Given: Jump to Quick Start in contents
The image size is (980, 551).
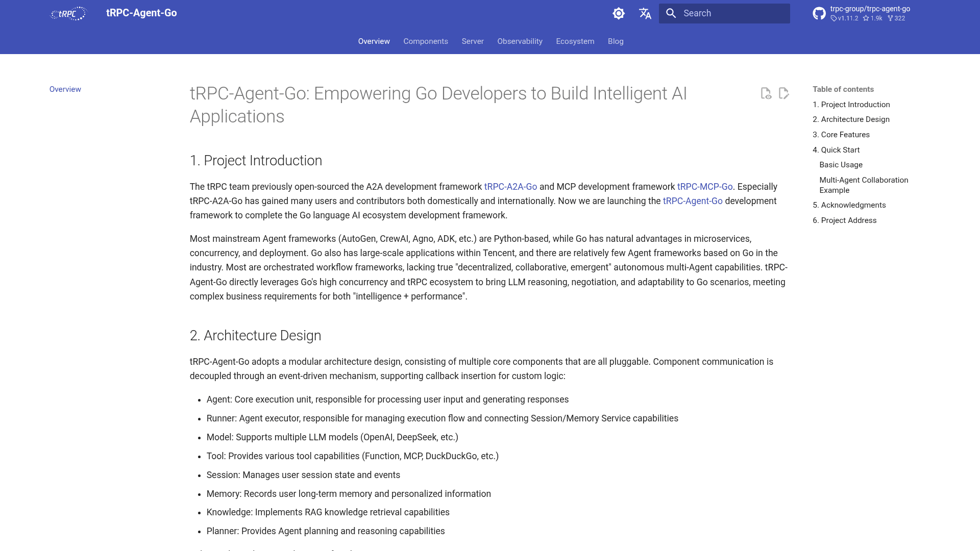Looking at the screenshot, I should coord(836,150).
